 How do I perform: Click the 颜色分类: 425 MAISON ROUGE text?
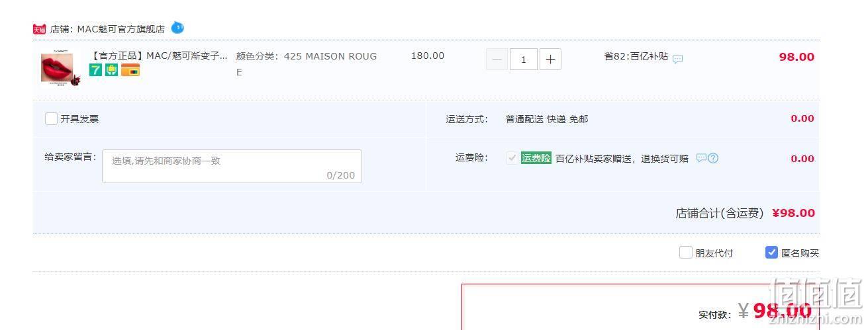click(x=307, y=64)
